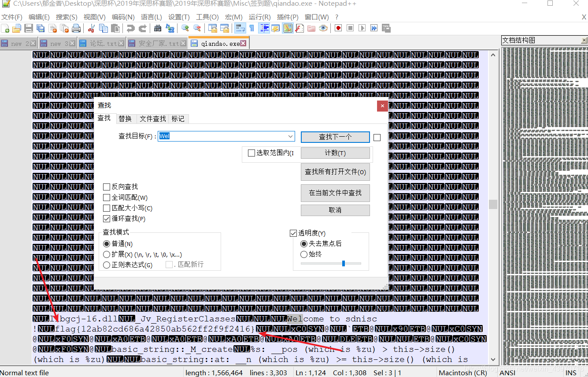
Task: Select 扩展 search mode
Action: point(142,254)
